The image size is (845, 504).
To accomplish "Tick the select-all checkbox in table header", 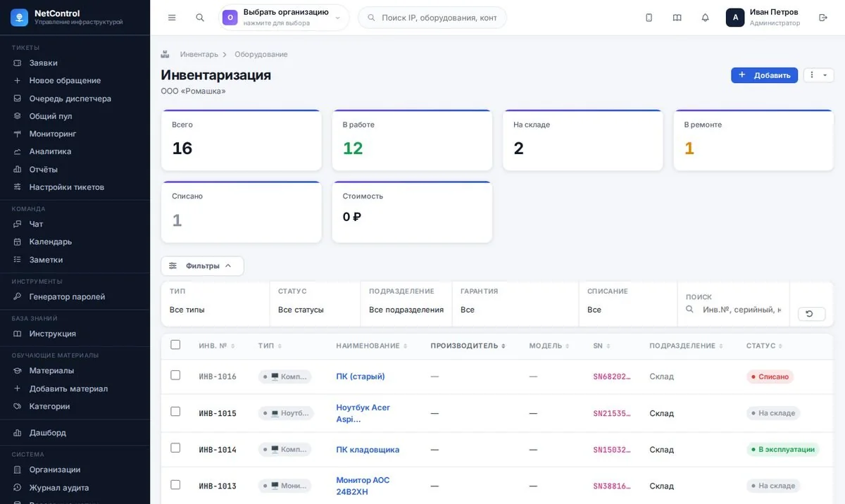I will [175, 345].
